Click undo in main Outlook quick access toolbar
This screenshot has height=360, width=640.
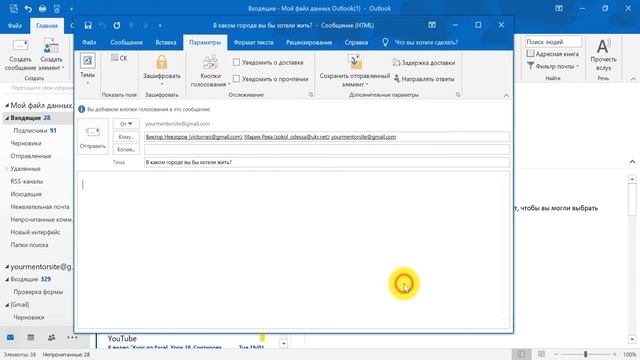(28, 8)
